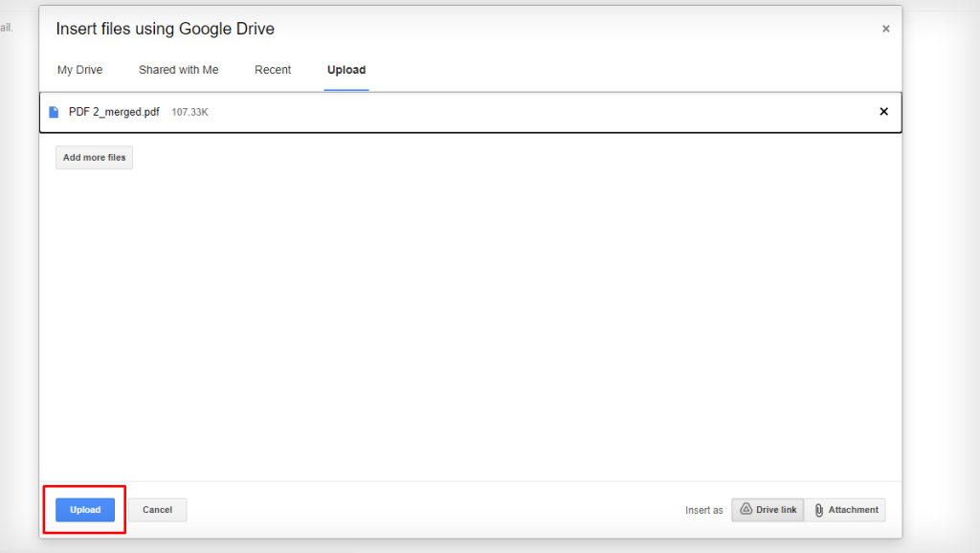Switch to the Shared with Me tab
This screenshot has width=980, height=553.
coord(179,69)
